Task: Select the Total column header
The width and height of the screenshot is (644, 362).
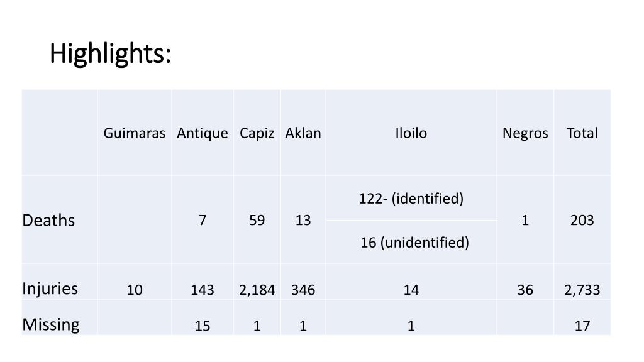Action: 582,133
